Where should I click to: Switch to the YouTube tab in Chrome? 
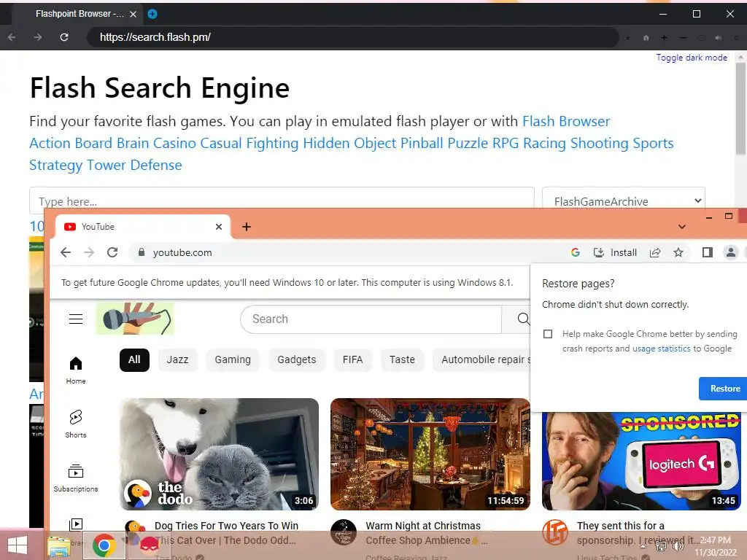[143, 227]
